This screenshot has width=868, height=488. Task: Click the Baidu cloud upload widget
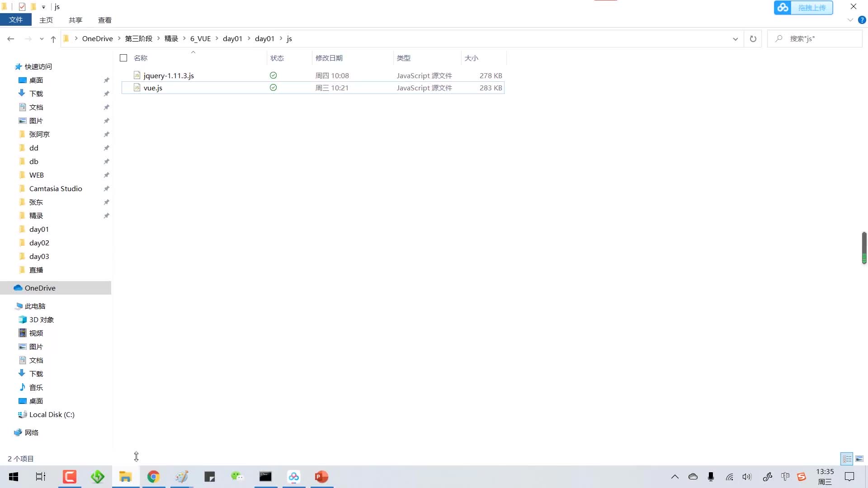pos(803,8)
